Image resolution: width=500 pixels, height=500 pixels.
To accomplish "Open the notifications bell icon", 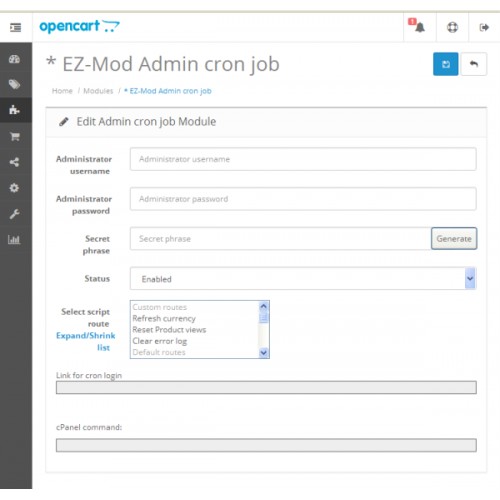I will click(x=417, y=26).
